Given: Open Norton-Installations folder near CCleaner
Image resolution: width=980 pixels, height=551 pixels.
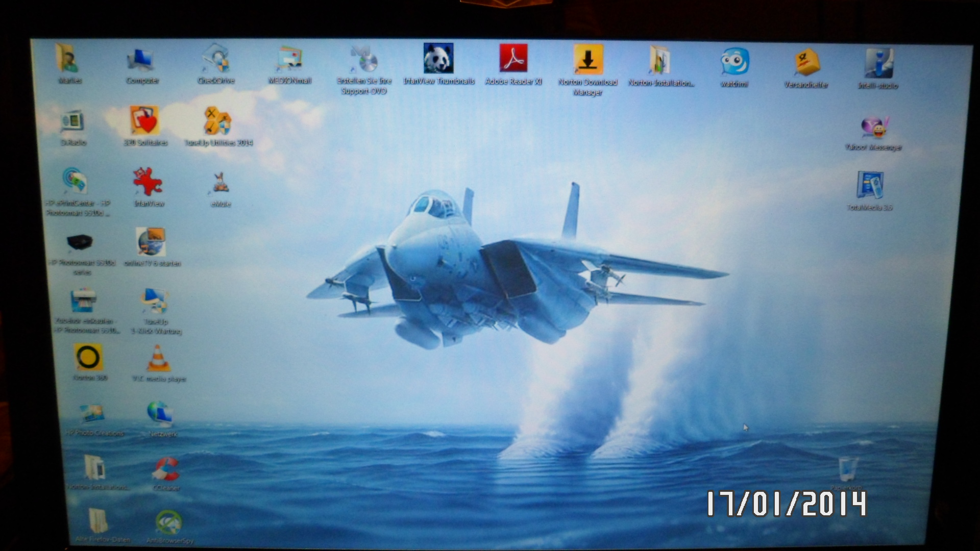Looking at the screenshot, I should coord(97,472).
